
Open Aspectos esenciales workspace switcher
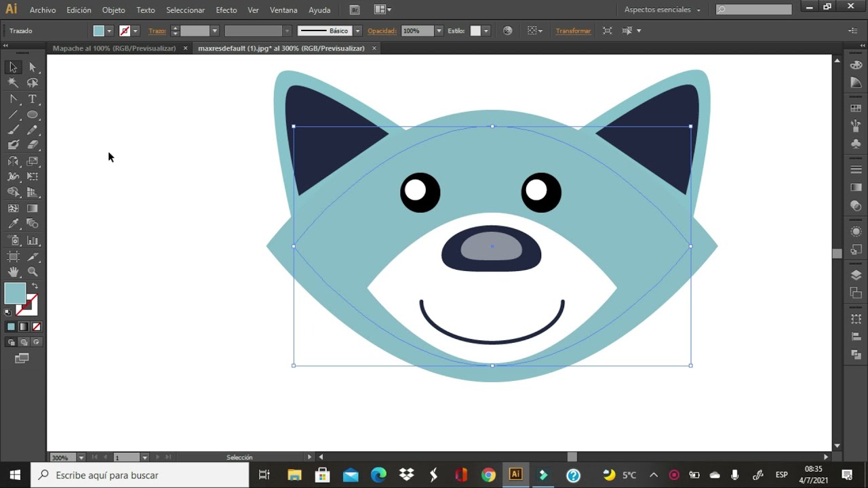pyautogui.click(x=662, y=9)
